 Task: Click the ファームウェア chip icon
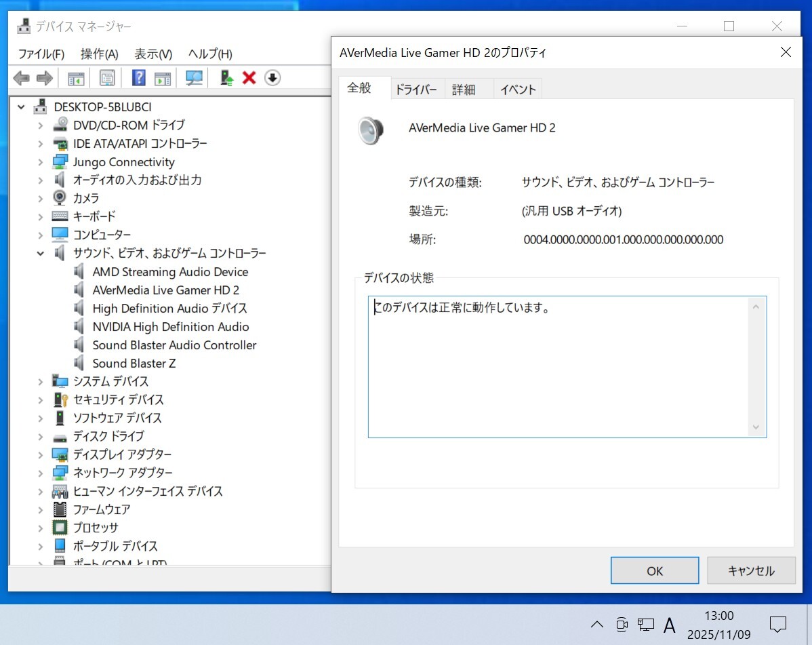[x=60, y=509]
